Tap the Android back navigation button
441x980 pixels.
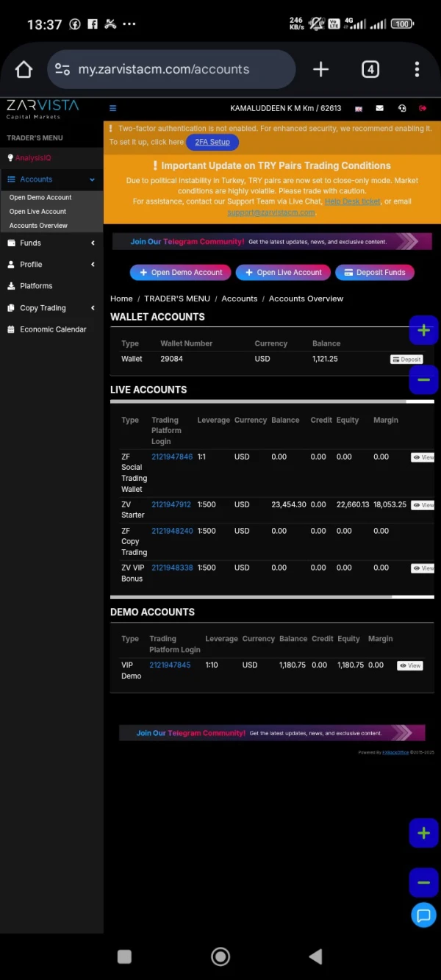pos(315,956)
